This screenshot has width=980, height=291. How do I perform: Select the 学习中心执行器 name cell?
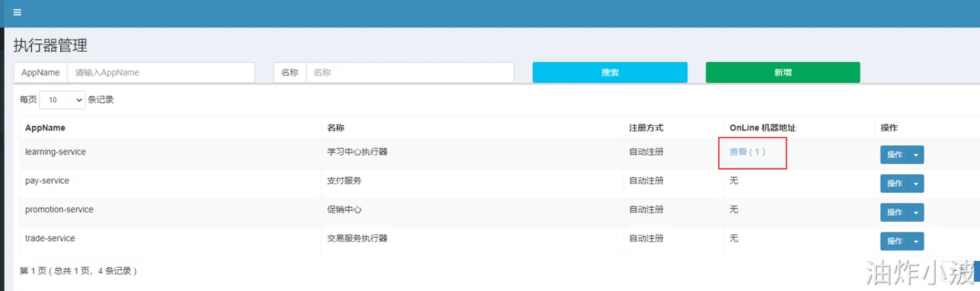[x=357, y=152]
